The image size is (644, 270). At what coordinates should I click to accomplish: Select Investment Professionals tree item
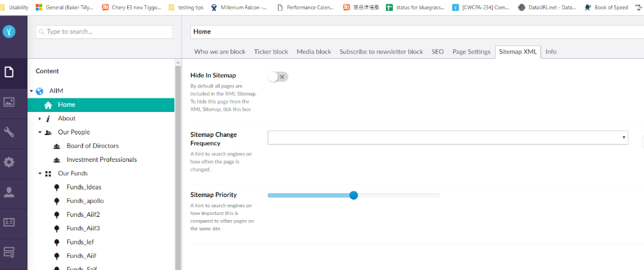(x=102, y=160)
